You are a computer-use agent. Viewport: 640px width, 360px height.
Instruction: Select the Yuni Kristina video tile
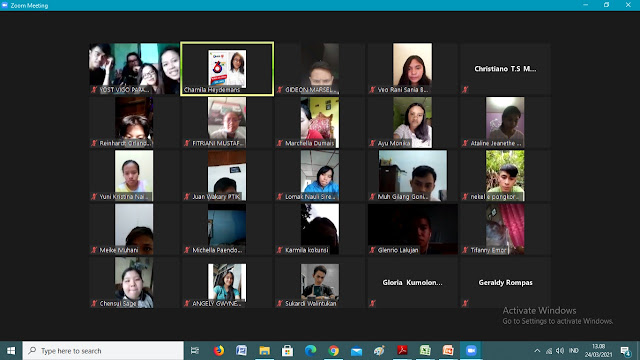pos(134,176)
